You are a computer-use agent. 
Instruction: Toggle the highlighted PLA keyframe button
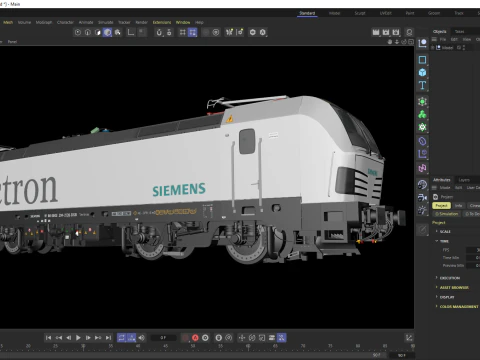tap(282, 338)
